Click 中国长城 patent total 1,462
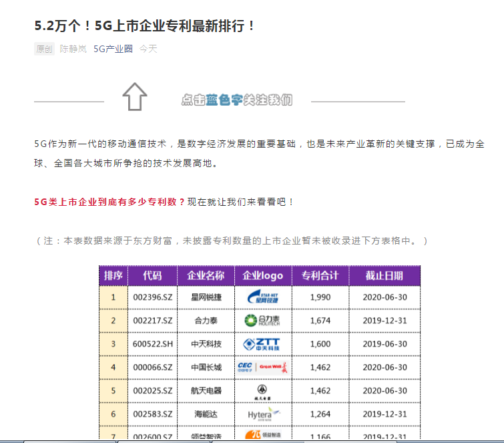The image size is (504, 443). (x=320, y=367)
